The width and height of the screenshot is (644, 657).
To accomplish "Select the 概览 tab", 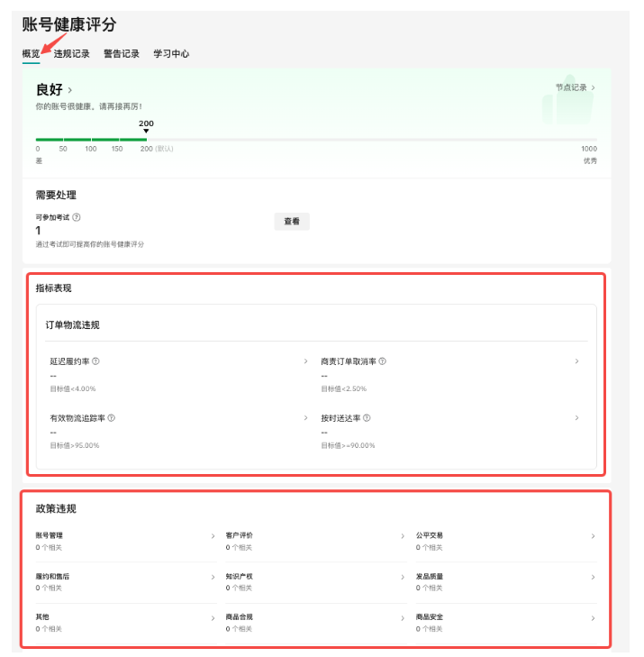I will 31,54.
